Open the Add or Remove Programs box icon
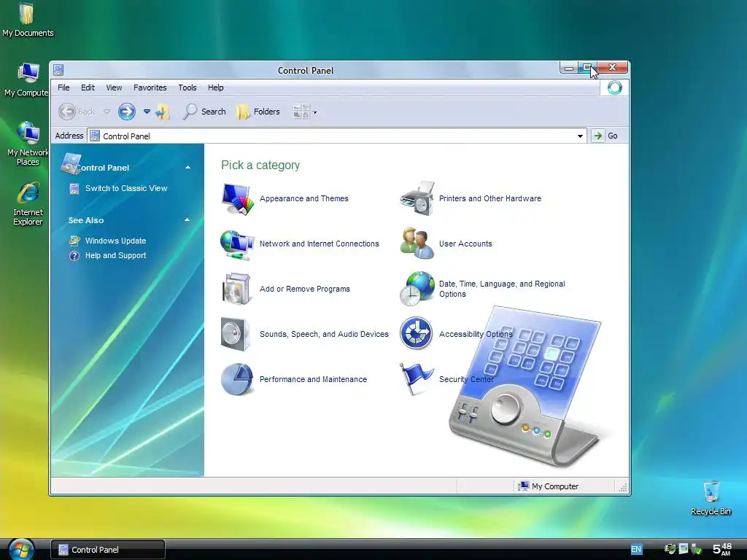The image size is (747, 560). point(236,289)
